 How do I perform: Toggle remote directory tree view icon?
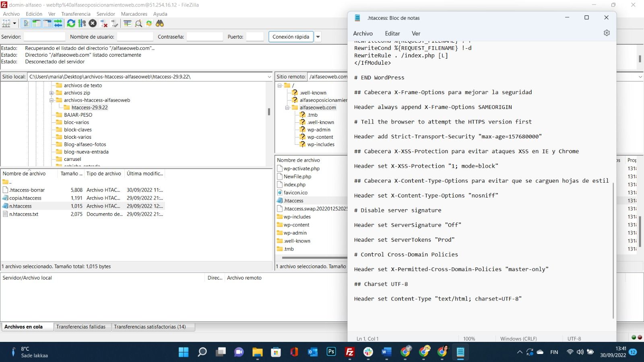(x=47, y=23)
